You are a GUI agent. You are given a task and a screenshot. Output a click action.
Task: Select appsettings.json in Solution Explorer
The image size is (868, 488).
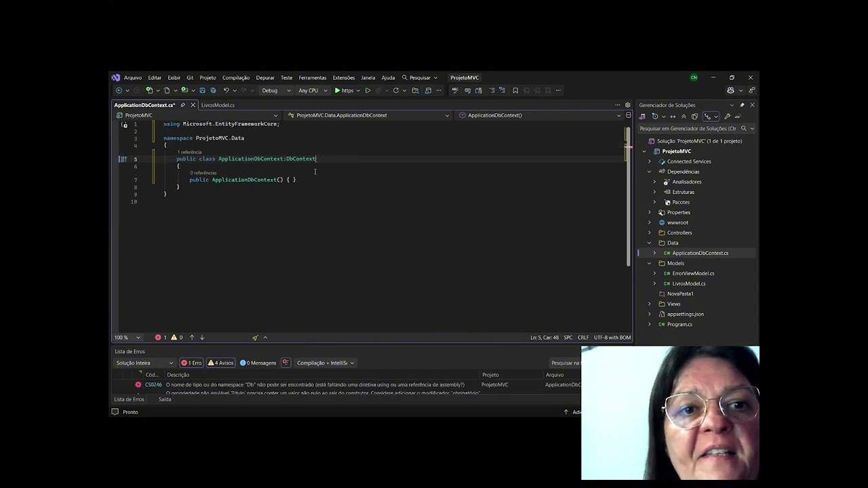click(686, 314)
